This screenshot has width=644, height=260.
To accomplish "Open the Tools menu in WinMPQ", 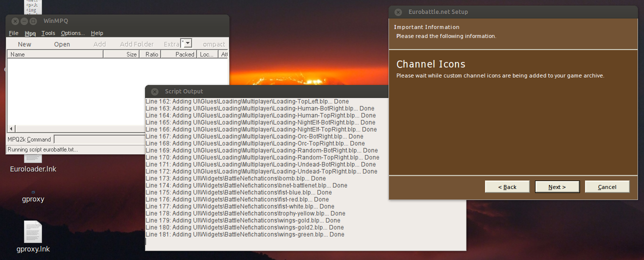I will [48, 33].
